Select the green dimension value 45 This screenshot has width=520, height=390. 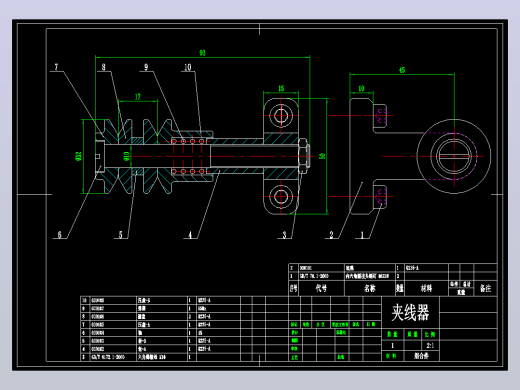click(x=402, y=70)
